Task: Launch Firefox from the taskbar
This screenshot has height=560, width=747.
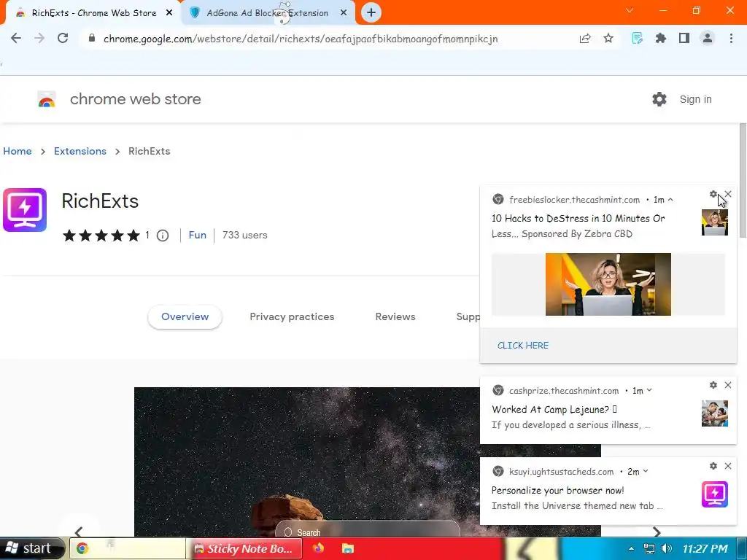Action: (x=318, y=548)
